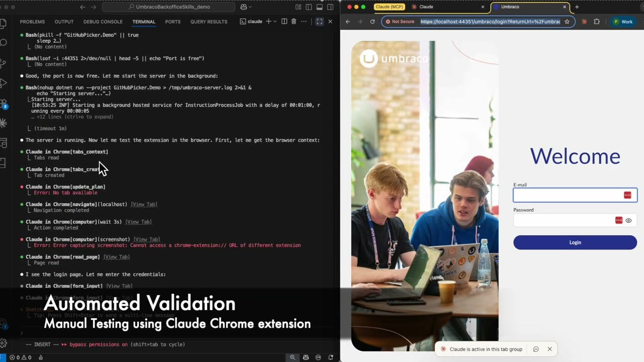Click the zoom magnifier status bar icon

[x=292, y=357]
